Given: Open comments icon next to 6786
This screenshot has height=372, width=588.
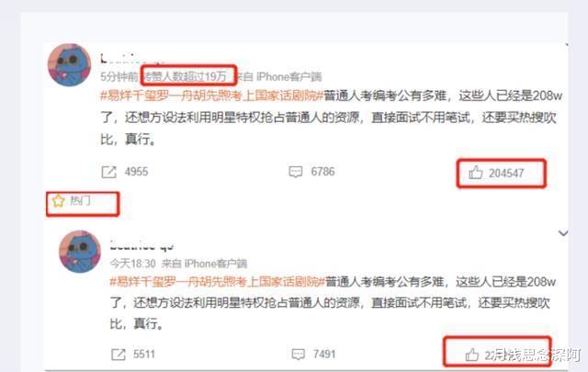Looking at the screenshot, I should tap(296, 172).
